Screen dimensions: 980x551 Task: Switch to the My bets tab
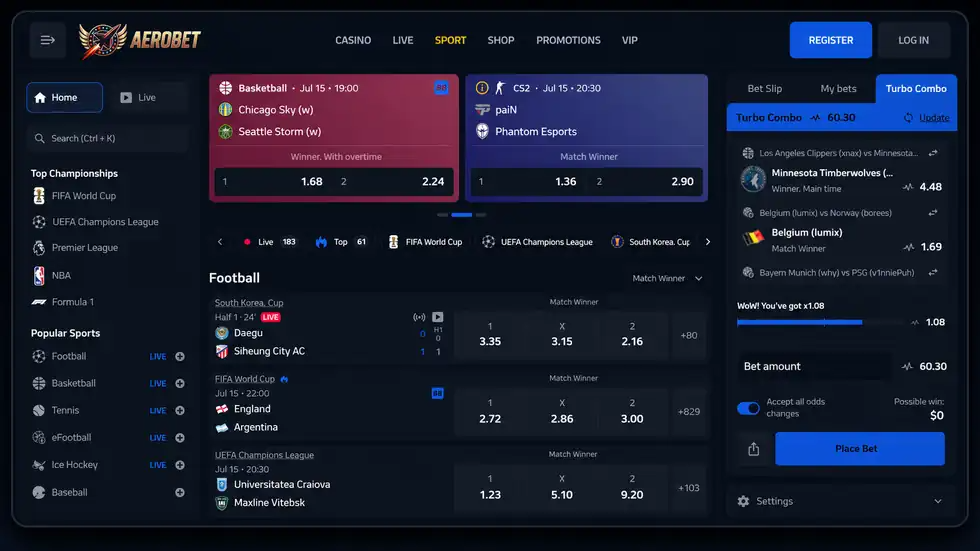coord(838,89)
